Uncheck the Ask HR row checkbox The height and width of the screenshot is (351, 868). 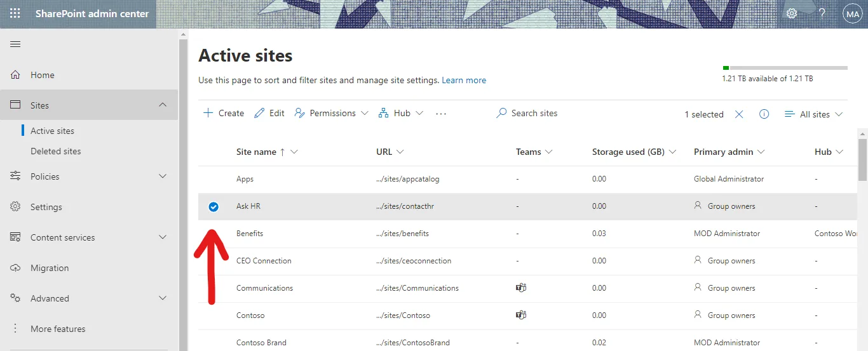(214, 206)
